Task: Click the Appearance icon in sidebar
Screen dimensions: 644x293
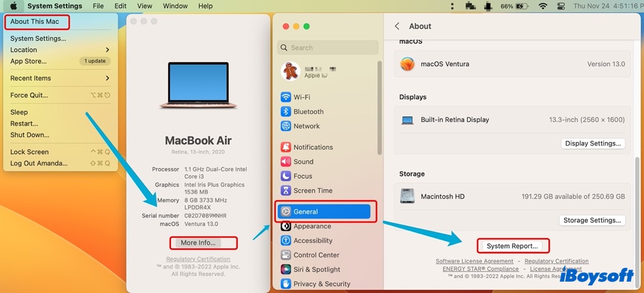Action: tap(286, 226)
